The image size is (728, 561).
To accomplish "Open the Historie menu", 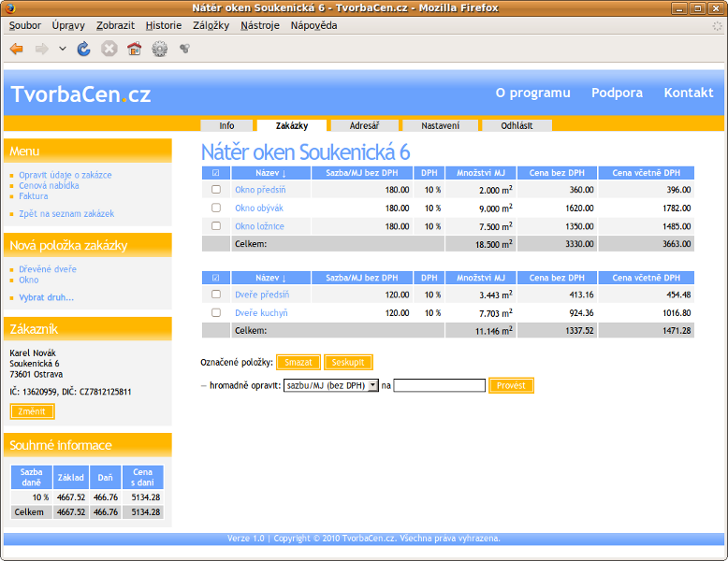I will tap(164, 25).
